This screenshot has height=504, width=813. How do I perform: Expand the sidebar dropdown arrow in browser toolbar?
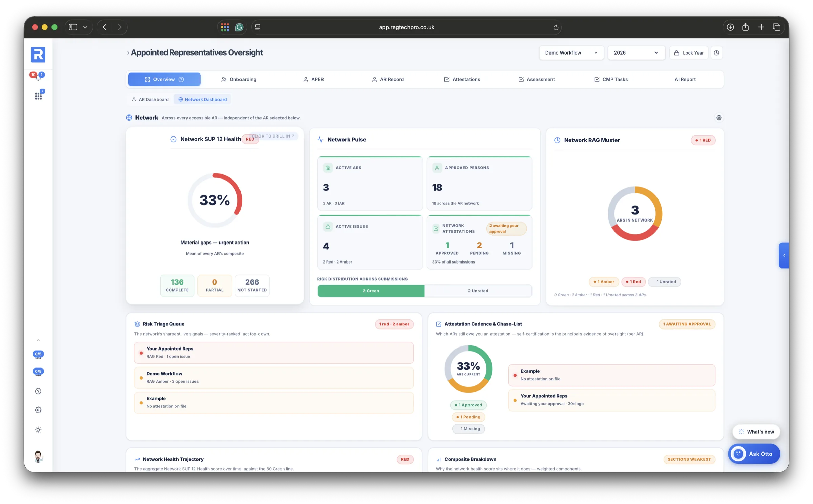point(85,27)
